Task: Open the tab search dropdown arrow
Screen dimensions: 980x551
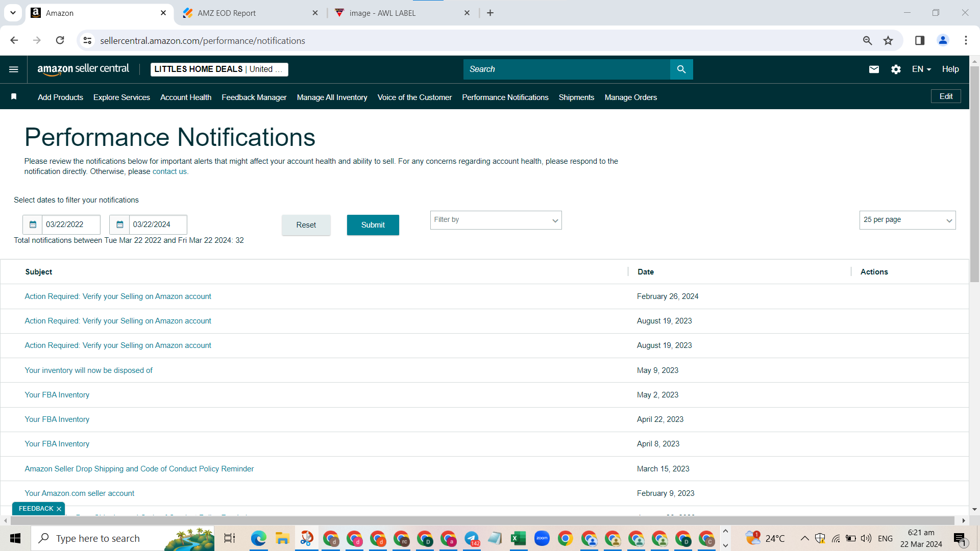Action: pos(13,13)
